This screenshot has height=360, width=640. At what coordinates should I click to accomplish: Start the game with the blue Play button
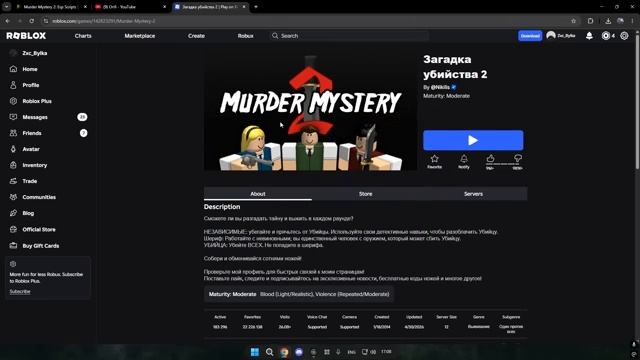473,140
